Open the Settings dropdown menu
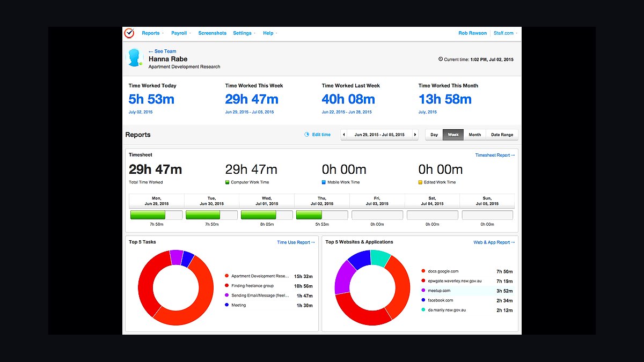 (x=244, y=33)
